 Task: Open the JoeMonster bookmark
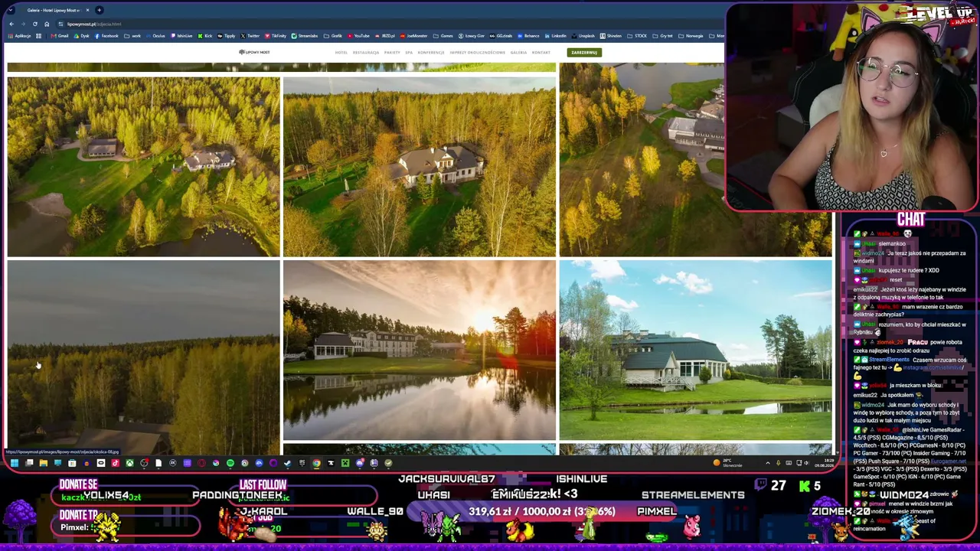(x=414, y=36)
